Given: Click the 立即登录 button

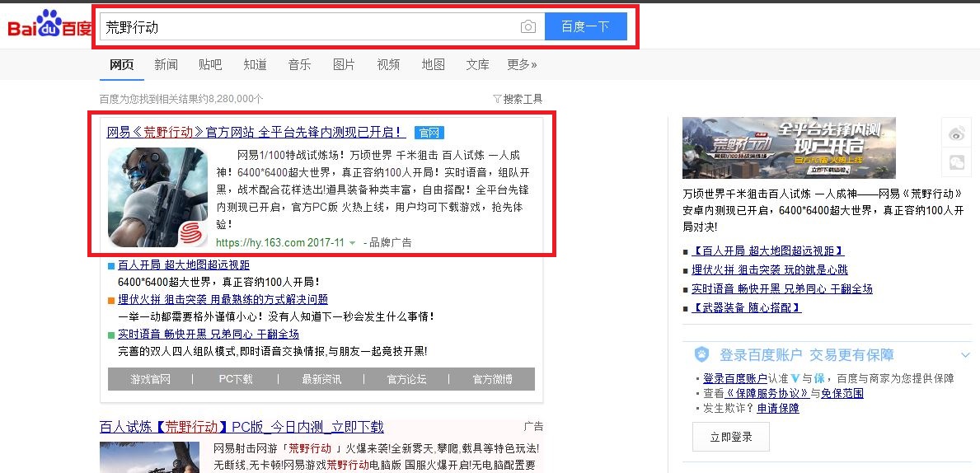Looking at the screenshot, I should [x=730, y=437].
